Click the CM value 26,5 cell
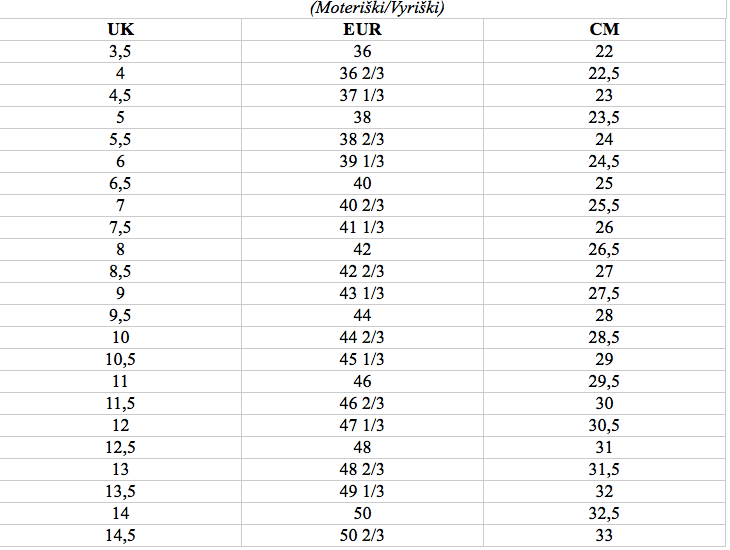The image size is (730, 550). pos(604,250)
